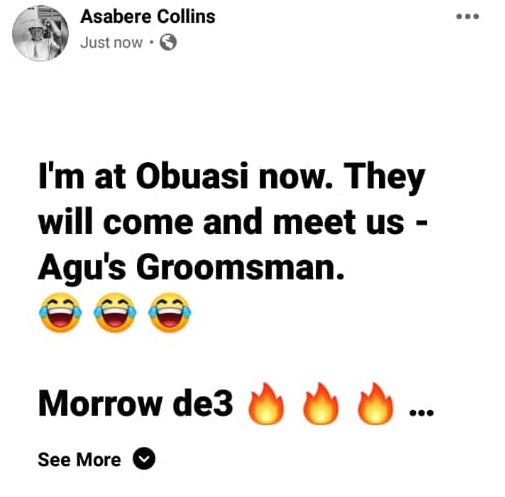Open Asabere Collins profile picture
Screen dimensions: 505x497
tap(40, 33)
